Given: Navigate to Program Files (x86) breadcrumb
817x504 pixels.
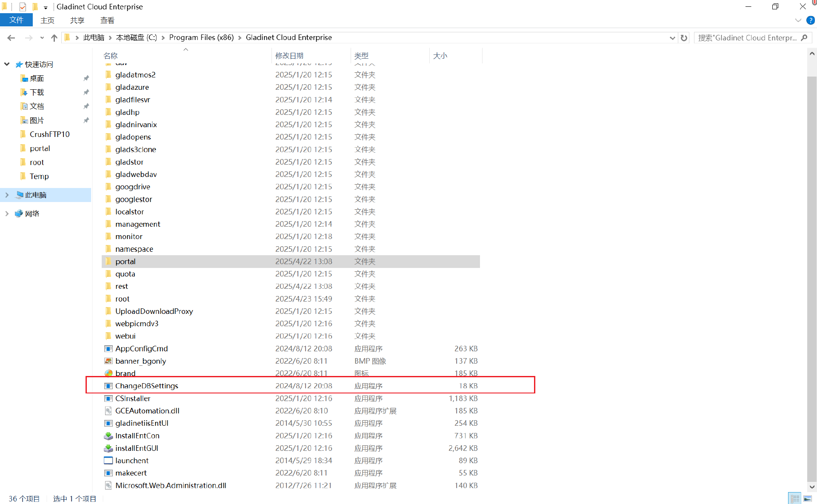Looking at the screenshot, I should coord(201,38).
